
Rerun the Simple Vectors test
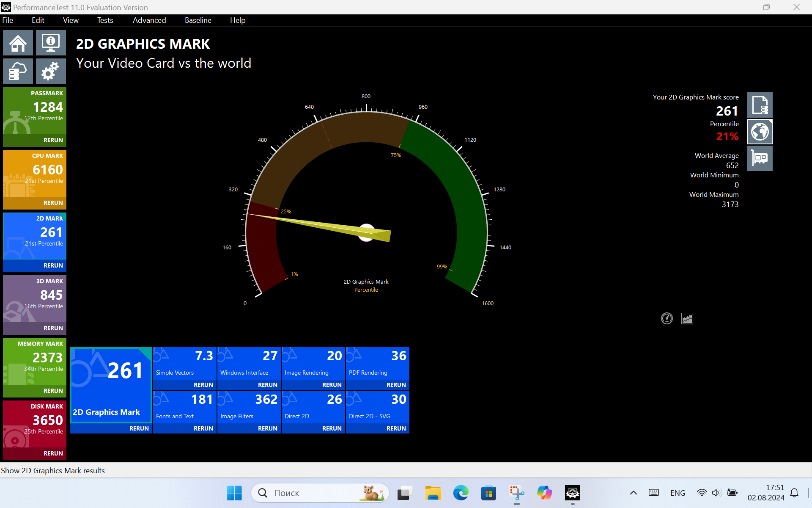203,385
